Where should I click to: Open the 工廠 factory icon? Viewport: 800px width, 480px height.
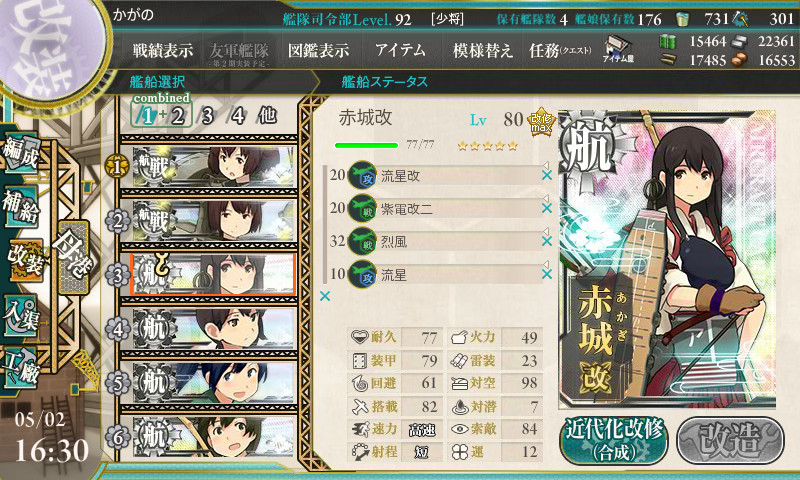[21, 368]
